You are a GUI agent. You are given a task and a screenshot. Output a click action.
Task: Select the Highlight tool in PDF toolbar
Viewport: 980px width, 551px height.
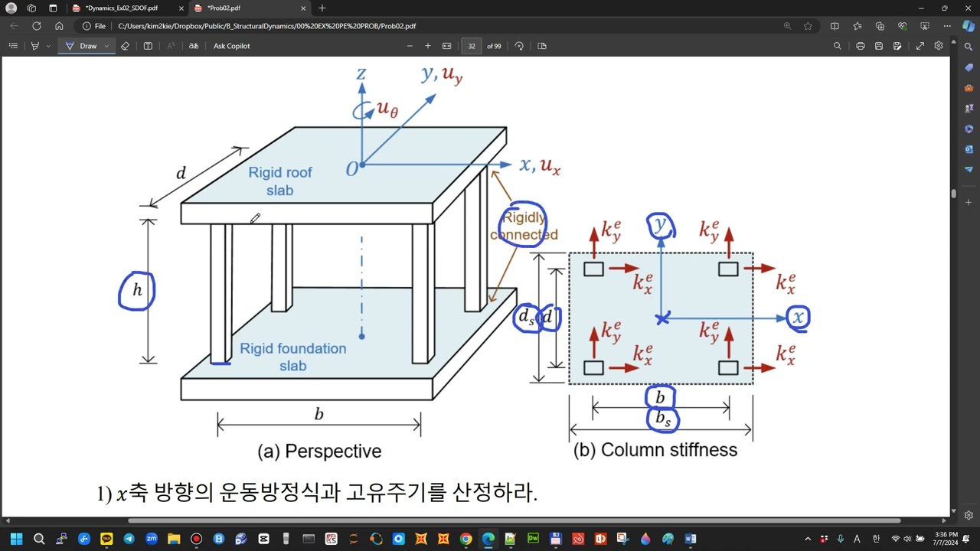pos(35,46)
